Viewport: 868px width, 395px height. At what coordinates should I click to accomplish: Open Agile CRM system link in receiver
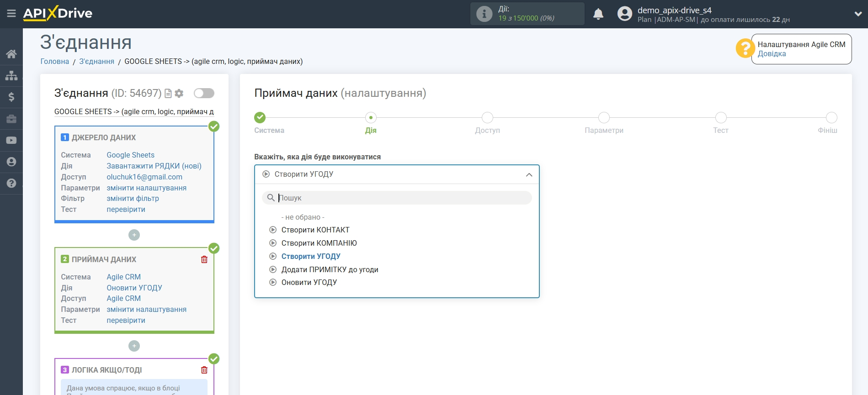(123, 277)
